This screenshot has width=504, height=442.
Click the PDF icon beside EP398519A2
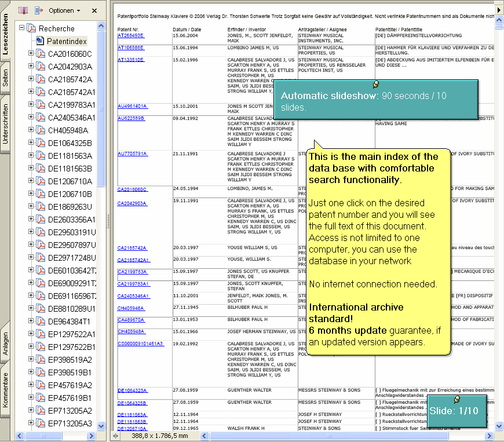(x=41, y=360)
